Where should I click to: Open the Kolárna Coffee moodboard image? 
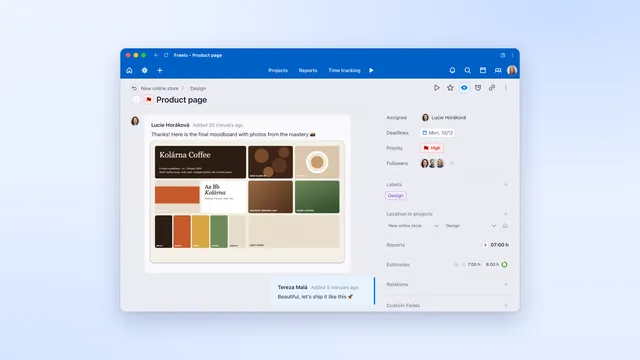pos(247,202)
